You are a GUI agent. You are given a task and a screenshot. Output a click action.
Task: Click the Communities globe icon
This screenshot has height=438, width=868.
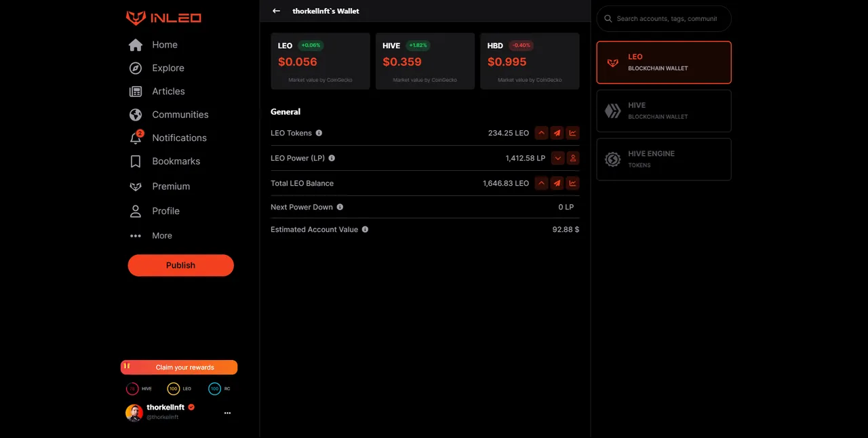(x=136, y=115)
